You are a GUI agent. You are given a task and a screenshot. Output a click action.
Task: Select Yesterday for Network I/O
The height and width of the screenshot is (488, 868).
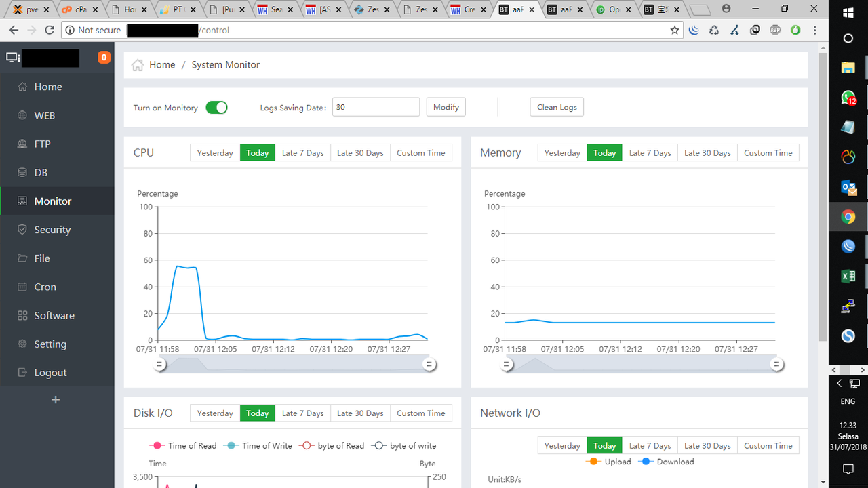pyautogui.click(x=562, y=446)
